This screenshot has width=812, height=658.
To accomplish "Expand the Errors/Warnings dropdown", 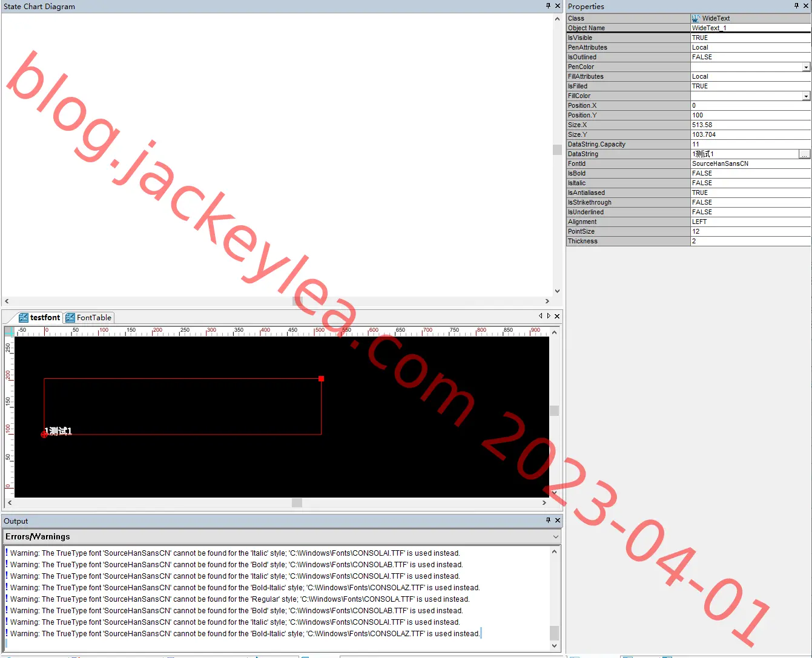I will pyautogui.click(x=556, y=537).
